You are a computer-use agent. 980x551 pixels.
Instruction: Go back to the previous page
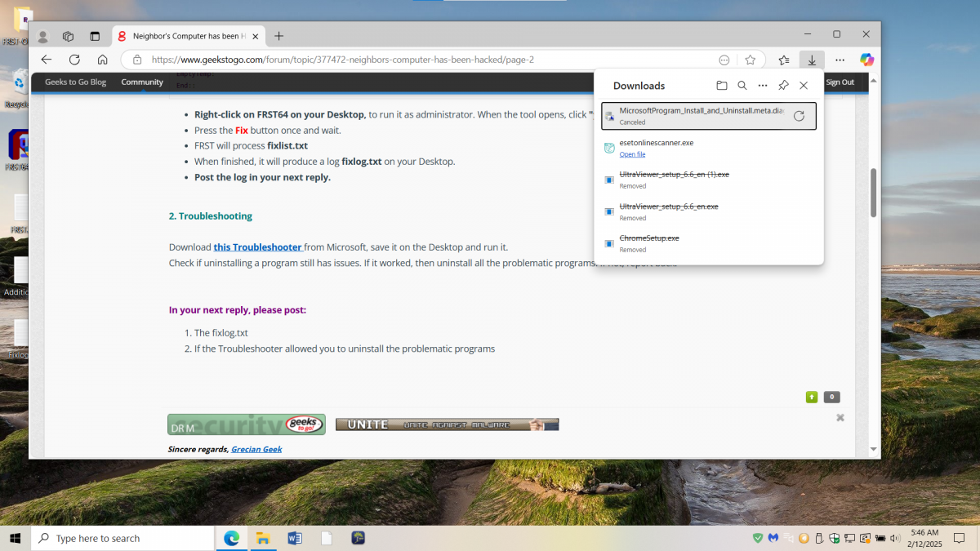click(47, 60)
